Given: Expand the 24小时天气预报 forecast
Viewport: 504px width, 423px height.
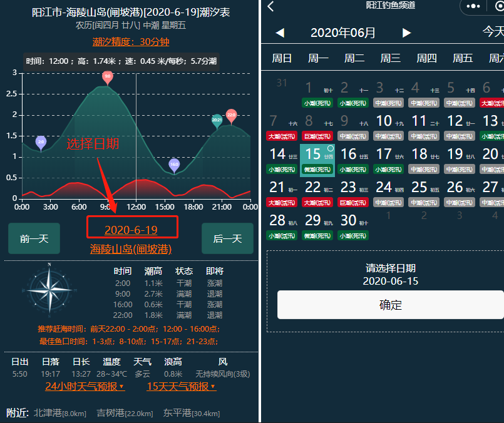Looking at the screenshot, I should [85, 387].
